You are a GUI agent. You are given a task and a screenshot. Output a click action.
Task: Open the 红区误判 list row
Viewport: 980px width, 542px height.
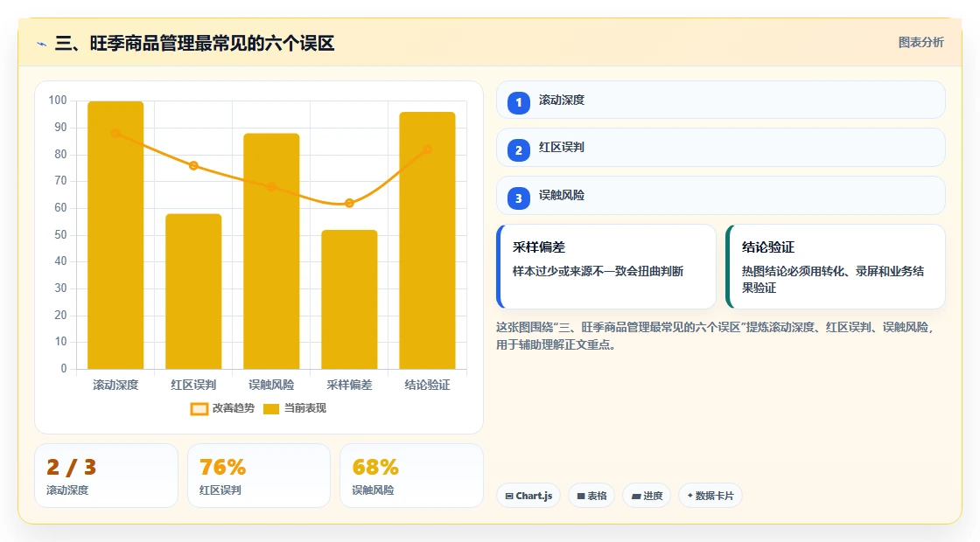pos(721,148)
